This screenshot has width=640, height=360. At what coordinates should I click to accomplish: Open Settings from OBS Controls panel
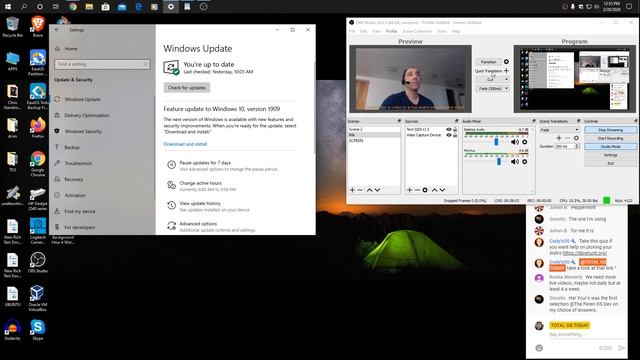click(x=610, y=155)
